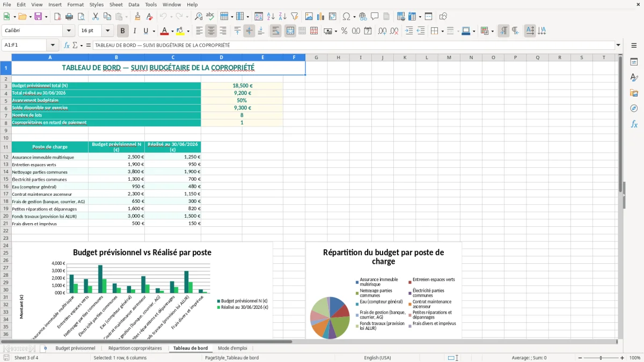Click the sidebar Settings hamburger button

(x=634, y=46)
